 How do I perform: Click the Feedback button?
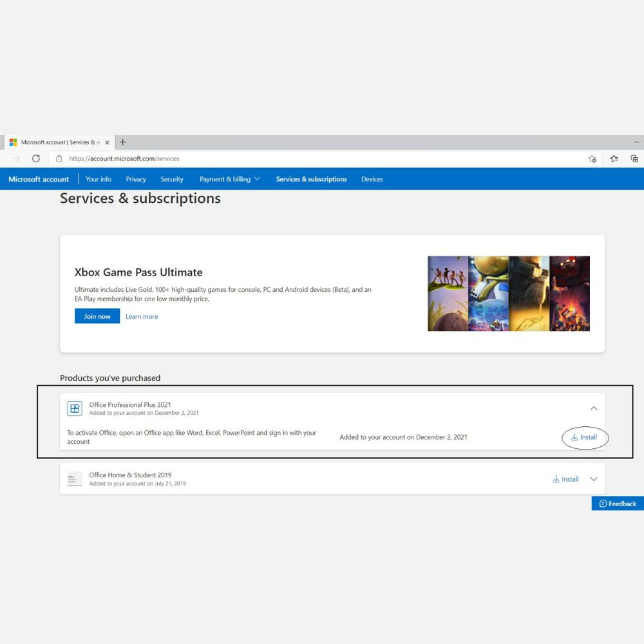(x=618, y=504)
